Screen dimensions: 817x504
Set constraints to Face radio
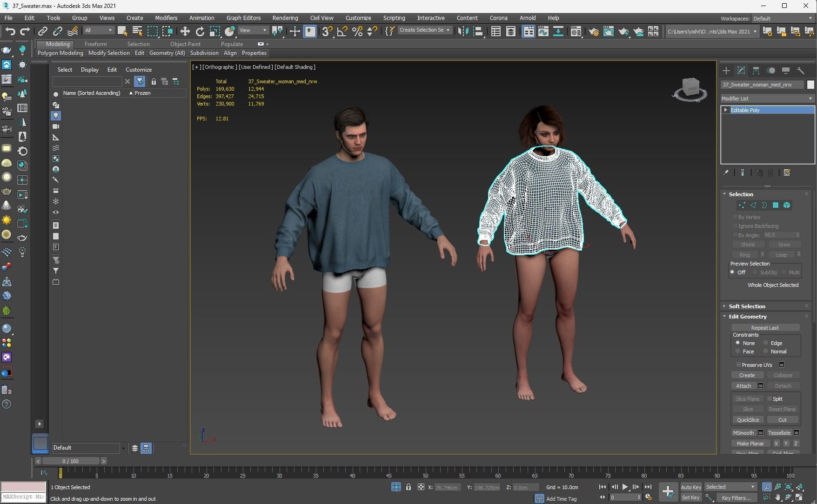tap(737, 351)
